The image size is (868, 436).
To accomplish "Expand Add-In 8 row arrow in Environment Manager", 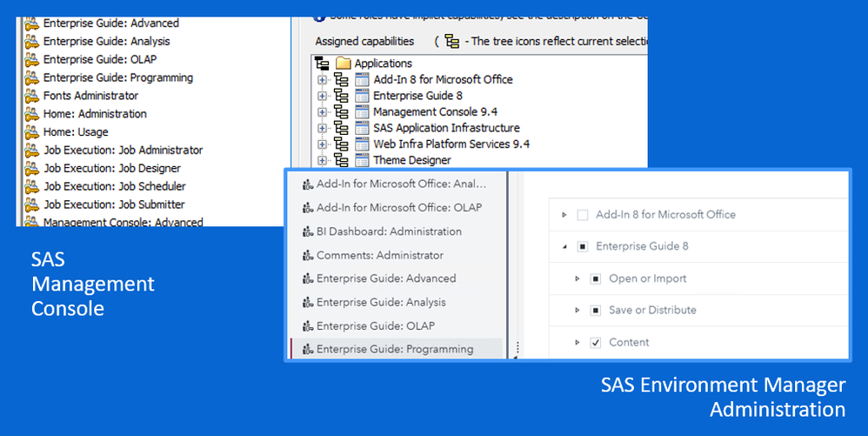I will 564,215.
